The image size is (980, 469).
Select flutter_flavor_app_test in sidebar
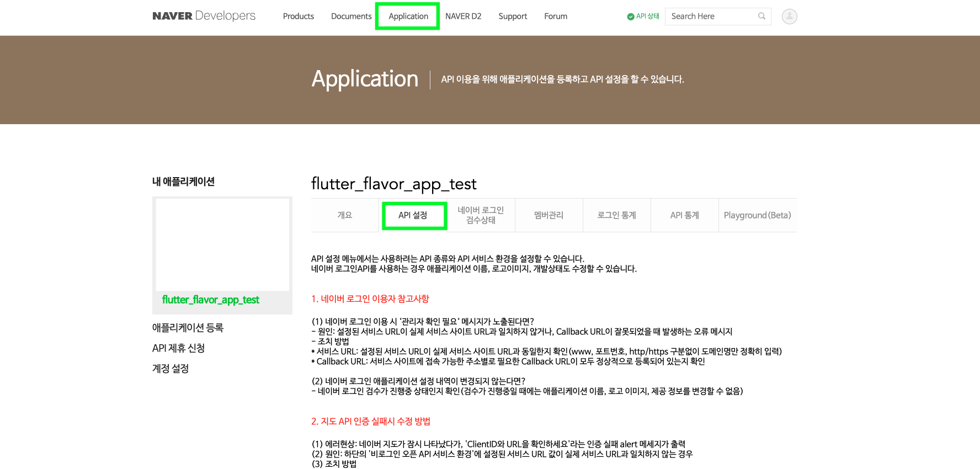click(210, 300)
